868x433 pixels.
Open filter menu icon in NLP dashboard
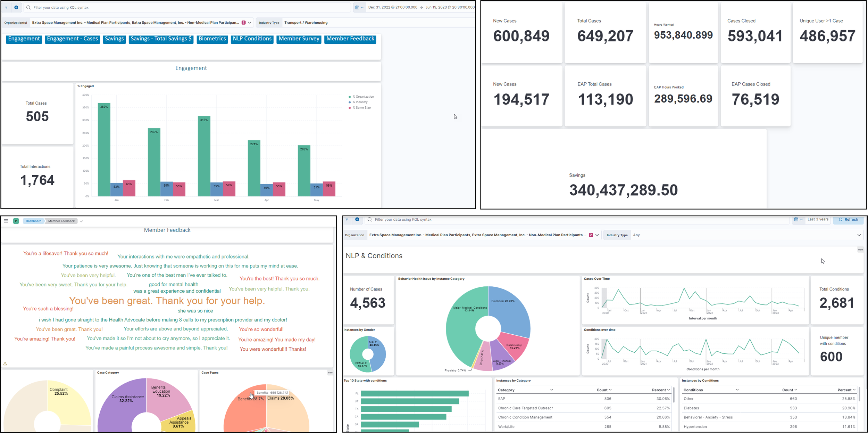click(347, 220)
